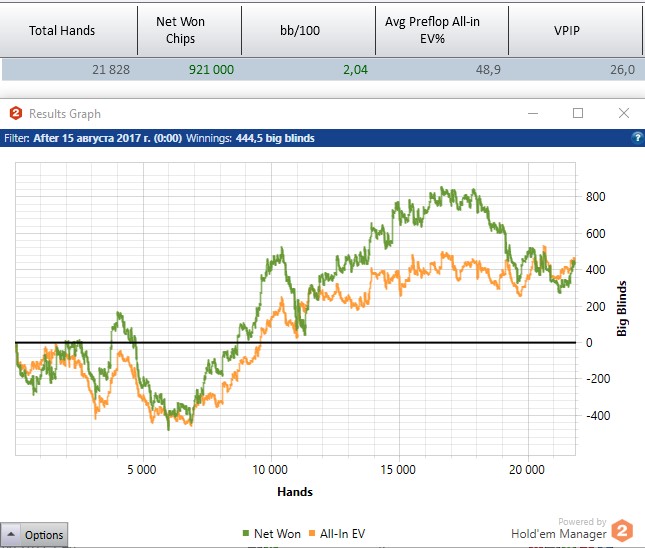Viewport: 645px width, 548px height.
Task: Click the '15 000' x-axis label
Action: 398,469
